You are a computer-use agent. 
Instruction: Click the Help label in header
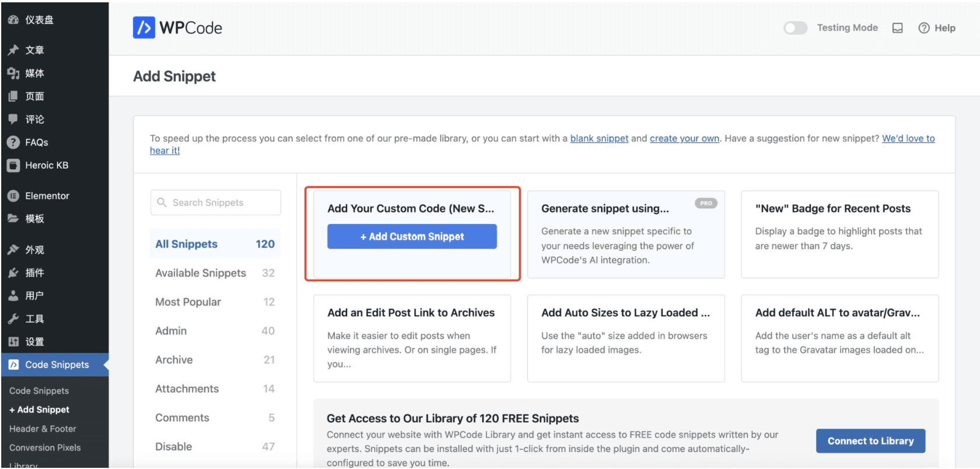pyautogui.click(x=945, y=28)
